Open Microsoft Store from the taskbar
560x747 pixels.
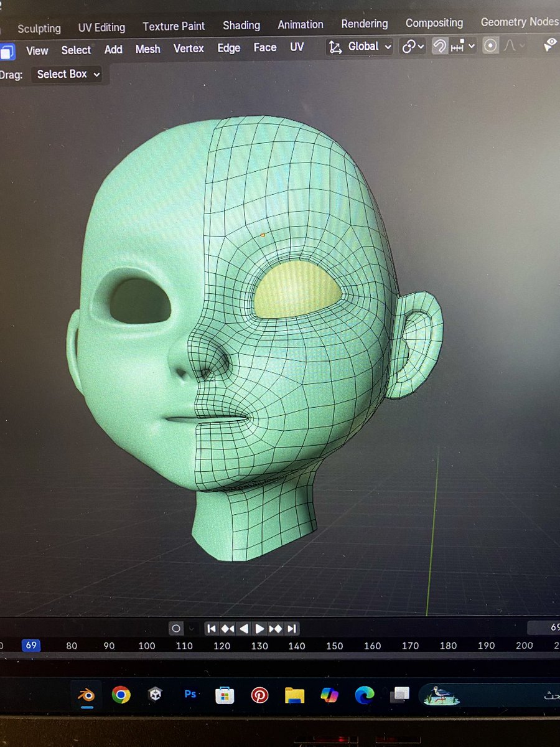pos(225,695)
